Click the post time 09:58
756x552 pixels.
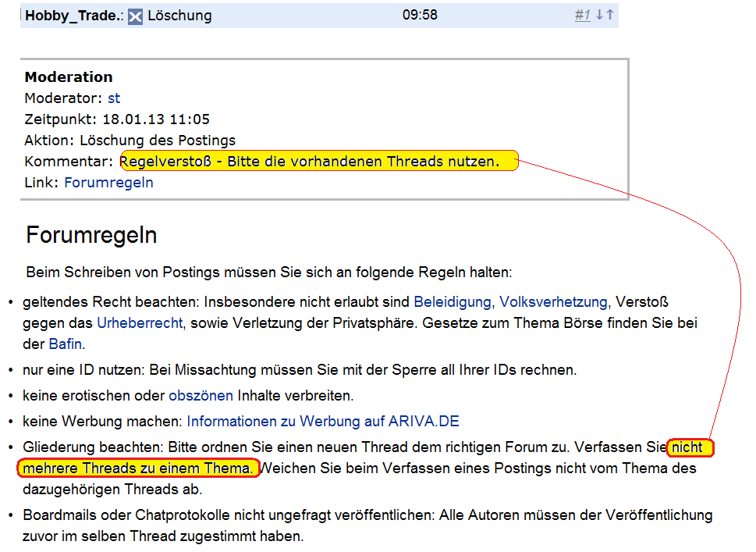tap(420, 15)
